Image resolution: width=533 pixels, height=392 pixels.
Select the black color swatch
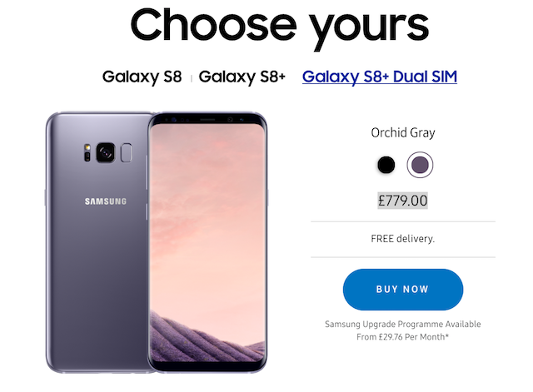pyautogui.click(x=386, y=165)
